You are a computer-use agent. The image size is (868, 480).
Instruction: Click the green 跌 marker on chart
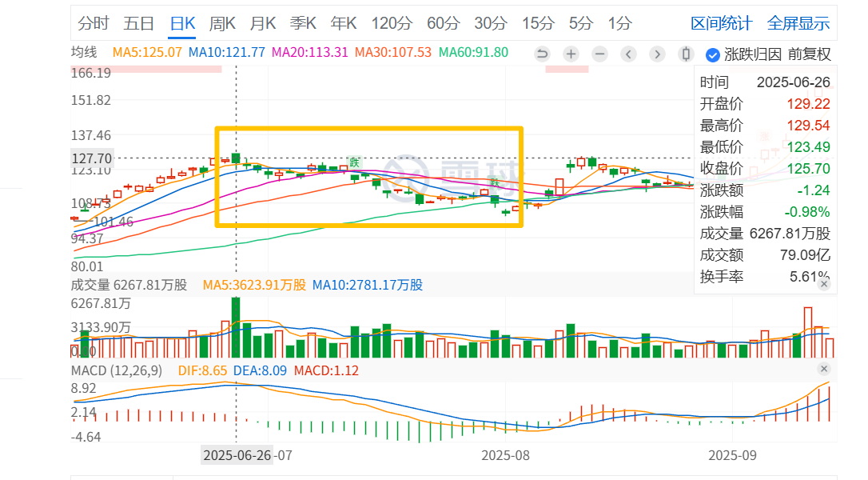[x=354, y=162]
